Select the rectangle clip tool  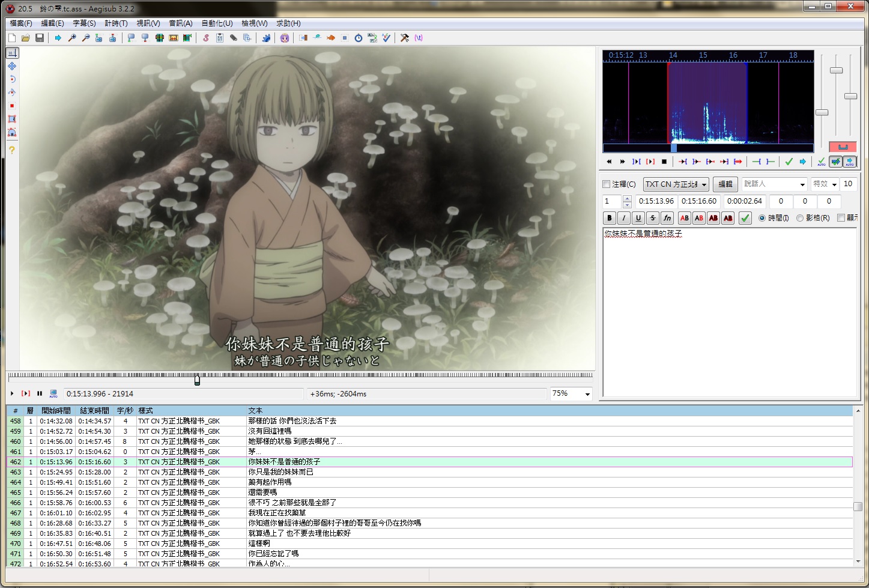12,119
